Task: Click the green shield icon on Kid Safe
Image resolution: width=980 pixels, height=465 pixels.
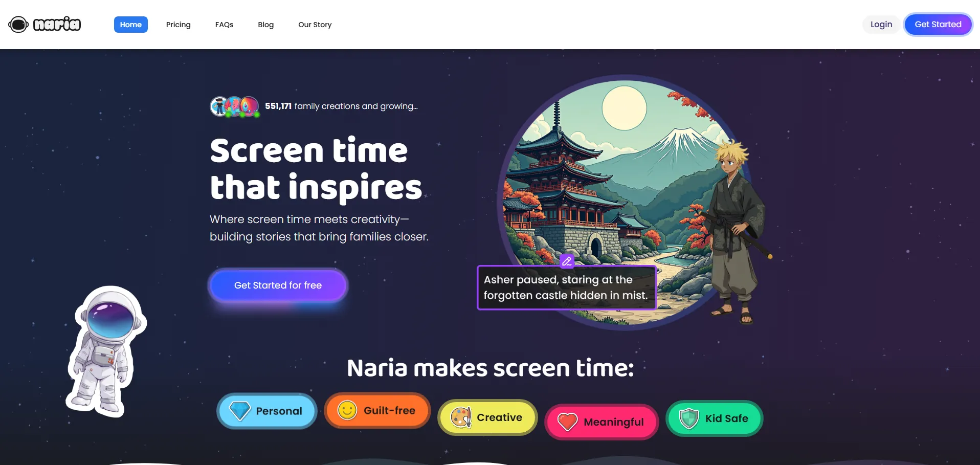Action: pyautogui.click(x=689, y=418)
